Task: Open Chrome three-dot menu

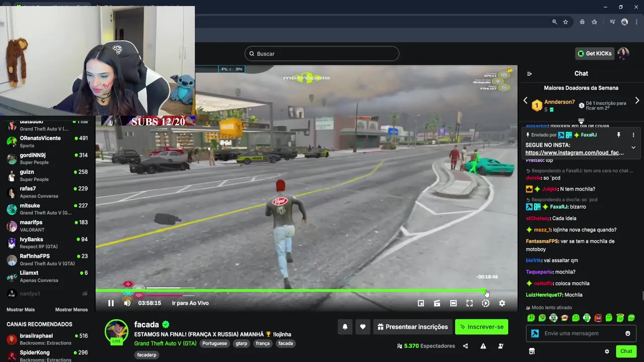Action: coord(636,22)
